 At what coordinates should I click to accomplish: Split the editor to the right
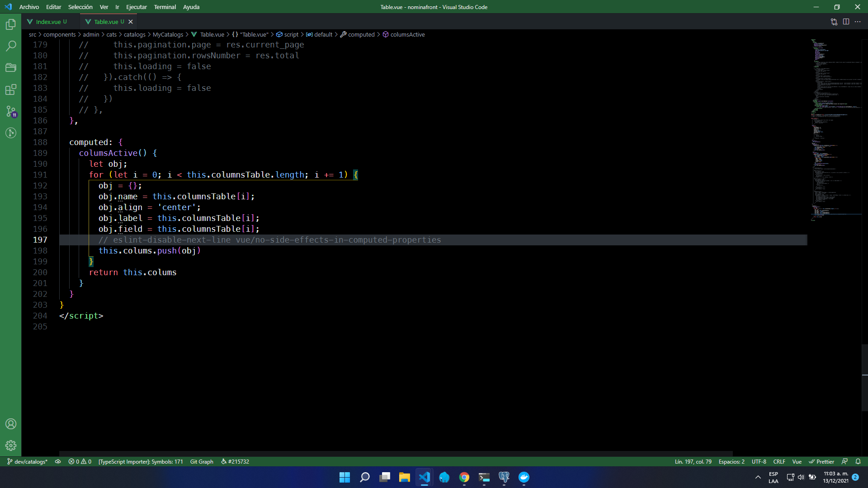click(846, 22)
